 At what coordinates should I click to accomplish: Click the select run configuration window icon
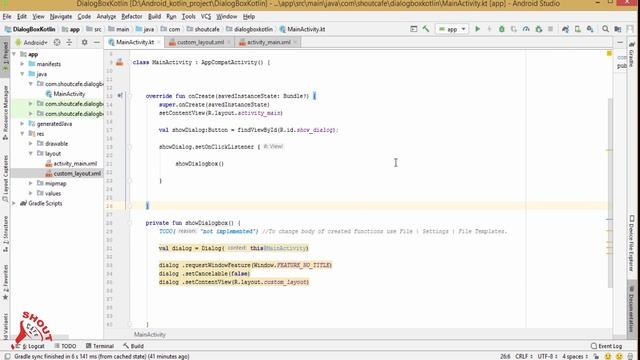pyautogui.click(x=413, y=29)
